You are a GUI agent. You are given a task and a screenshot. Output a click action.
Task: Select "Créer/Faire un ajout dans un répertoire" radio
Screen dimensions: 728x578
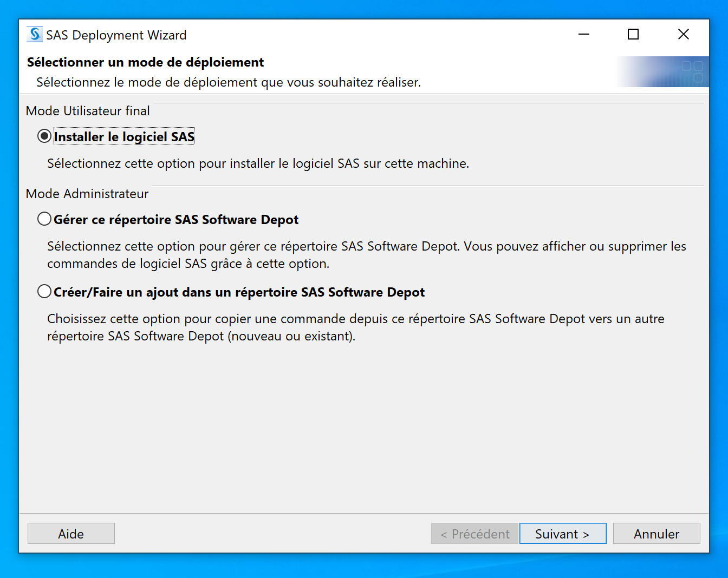(44, 292)
